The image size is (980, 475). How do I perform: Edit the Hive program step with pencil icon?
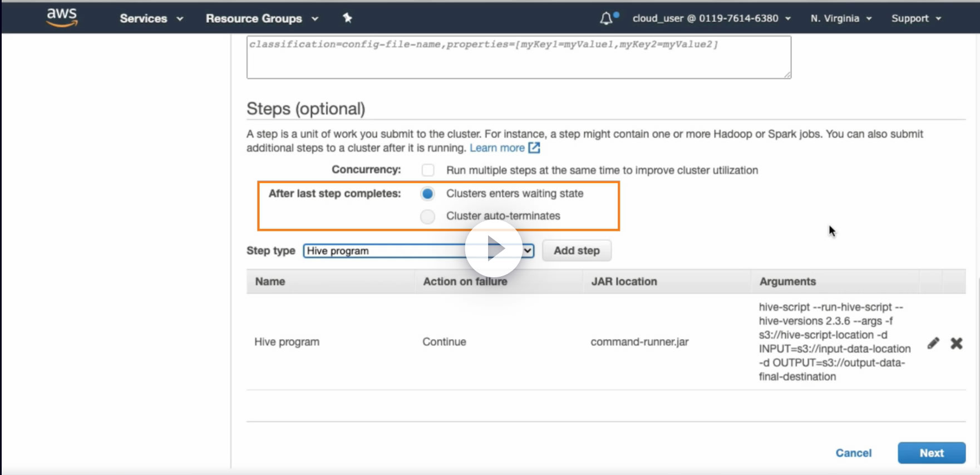tap(933, 343)
